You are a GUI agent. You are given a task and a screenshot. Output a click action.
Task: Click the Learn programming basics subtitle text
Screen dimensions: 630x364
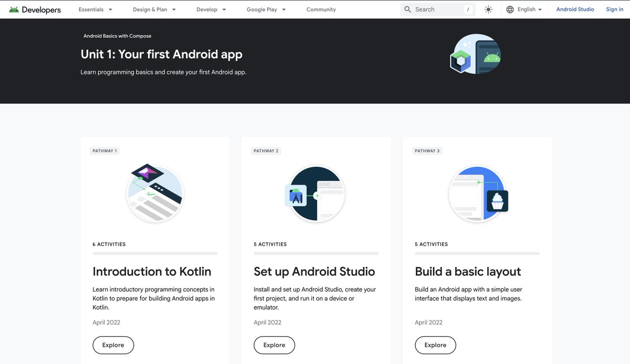163,72
